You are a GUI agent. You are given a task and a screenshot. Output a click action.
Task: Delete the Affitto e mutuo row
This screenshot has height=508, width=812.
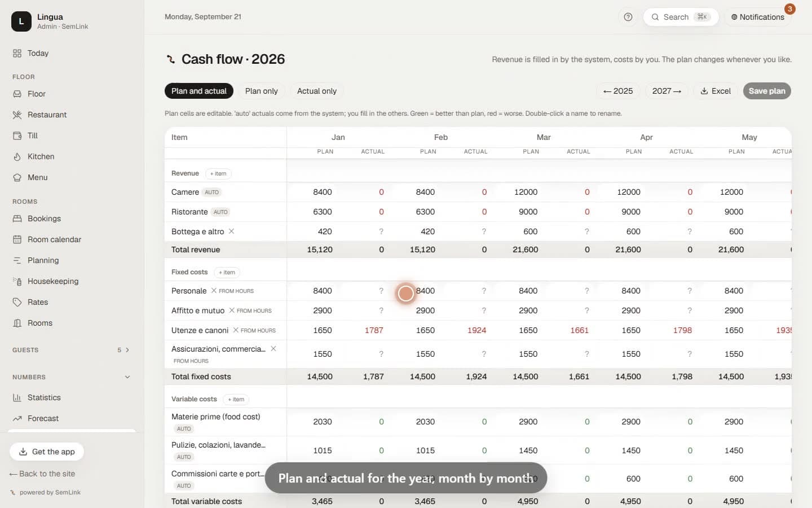tap(232, 310)
